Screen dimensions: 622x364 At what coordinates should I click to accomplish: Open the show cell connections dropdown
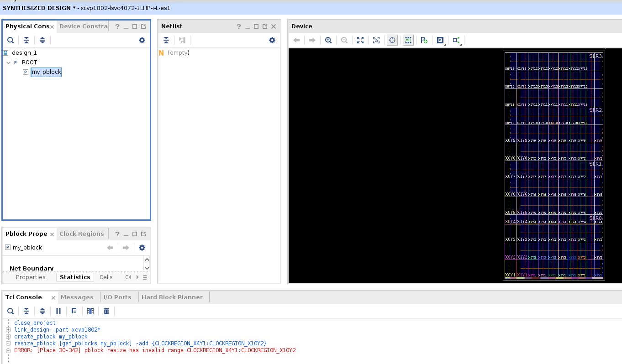coord(456,40)
